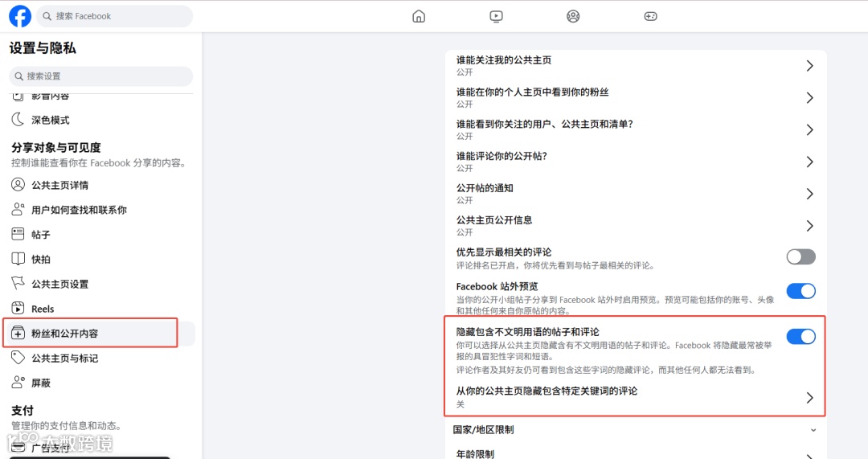This screenshot has height=459, width=868.
Task: Click the magnifier icon in 搜索 Facebook box
Action: click(x=47, y=16)
